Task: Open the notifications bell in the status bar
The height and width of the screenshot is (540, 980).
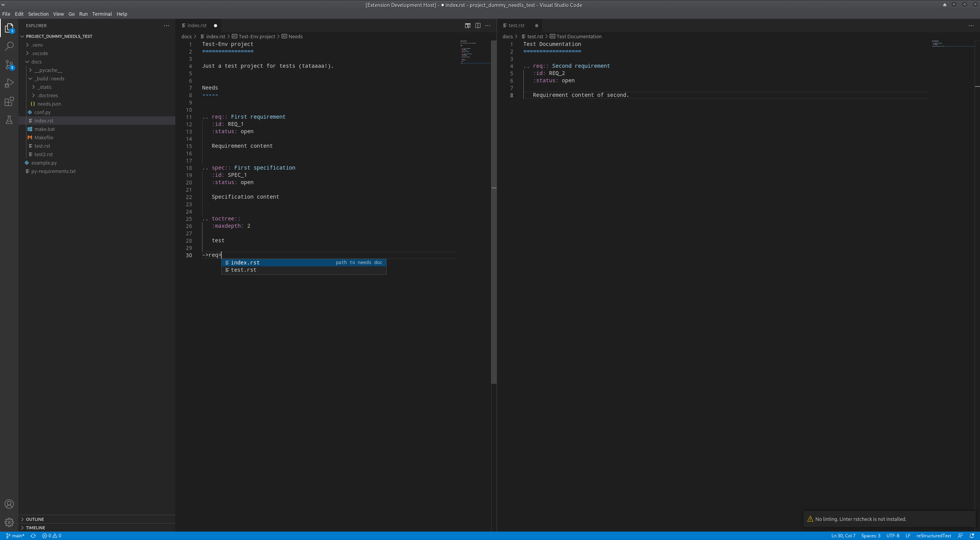Action: (x=971, y=535)
